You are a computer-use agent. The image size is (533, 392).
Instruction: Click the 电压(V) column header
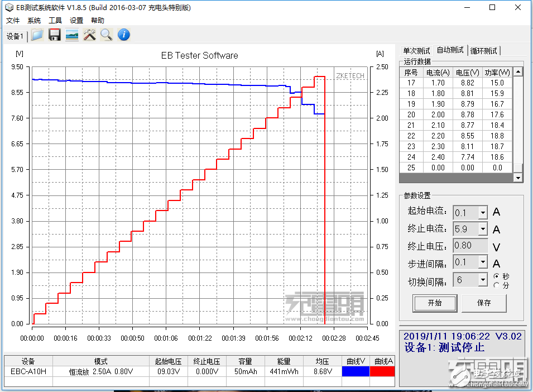pos(467,73)
